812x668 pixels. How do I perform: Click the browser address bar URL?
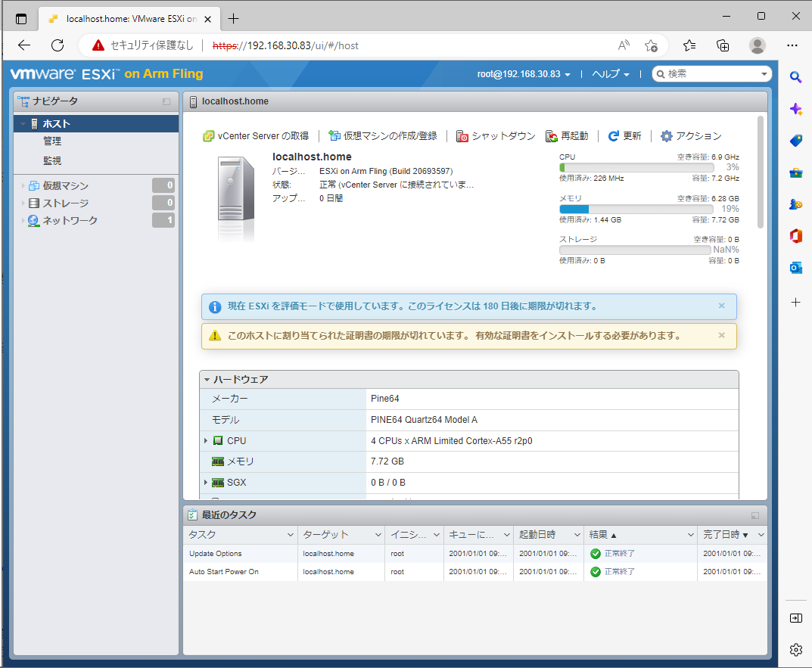[x=285, y=45]
